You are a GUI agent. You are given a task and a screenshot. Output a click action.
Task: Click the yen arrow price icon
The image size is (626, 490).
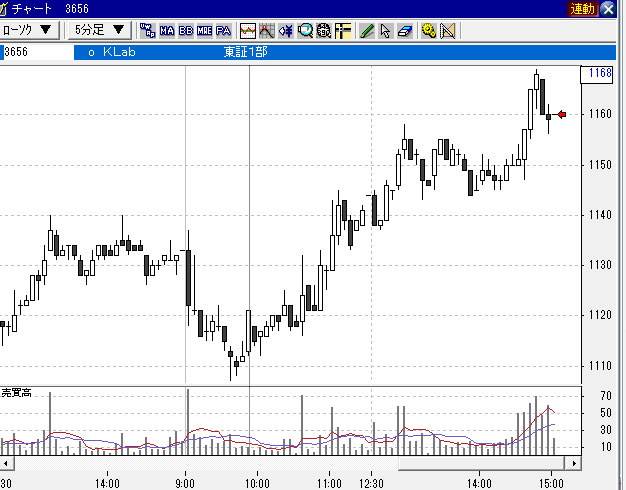(x=286, y=31)
